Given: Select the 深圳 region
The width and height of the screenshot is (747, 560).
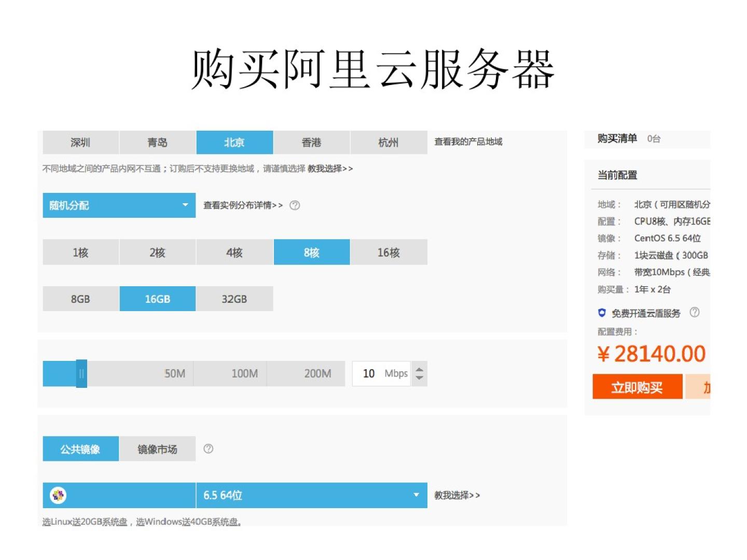Looking at the screenshot, I should point(80,143).
